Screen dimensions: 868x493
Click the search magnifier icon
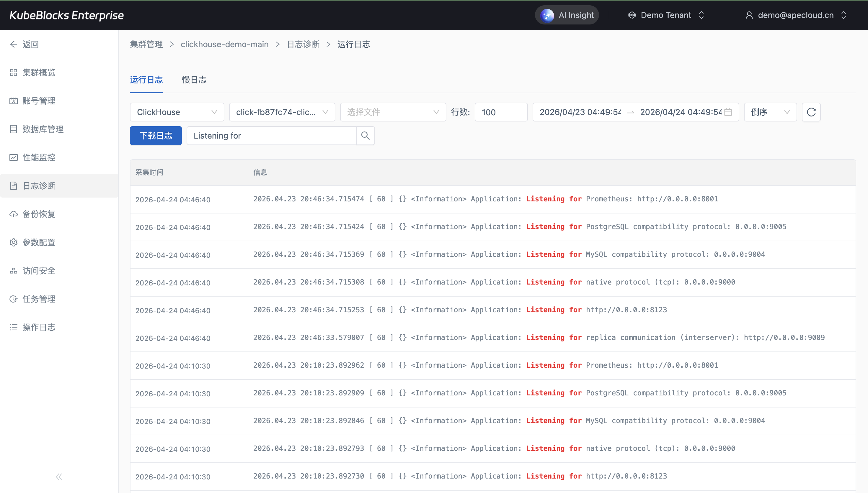click(365, 136)
